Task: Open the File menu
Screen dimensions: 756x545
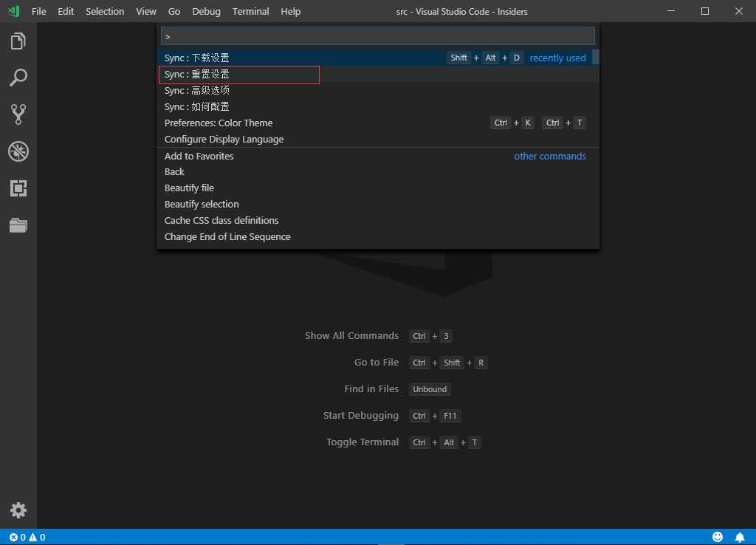Action: point(38,11)
